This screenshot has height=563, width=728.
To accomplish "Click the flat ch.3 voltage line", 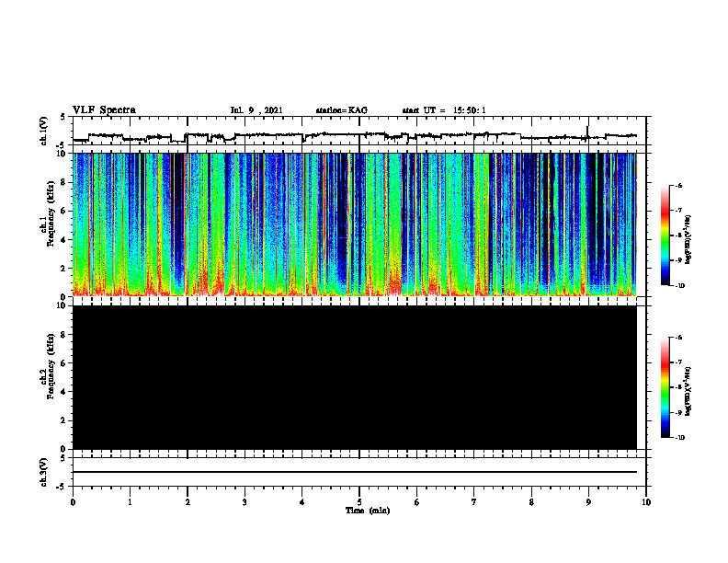I will click(x=355, y=472).
